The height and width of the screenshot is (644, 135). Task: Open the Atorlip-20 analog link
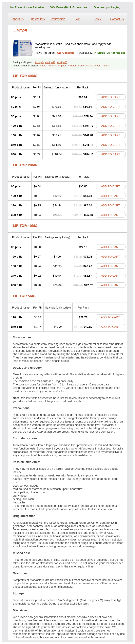point(62,62)
